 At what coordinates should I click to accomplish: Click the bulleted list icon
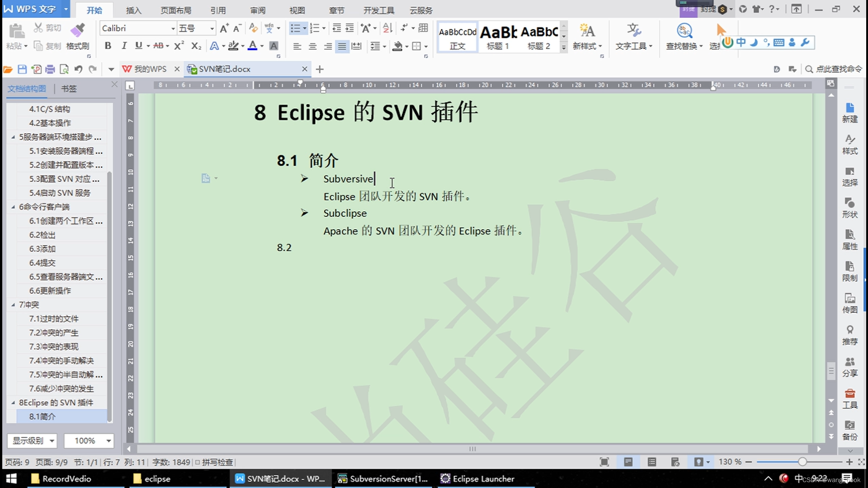[x=295, y=28]
